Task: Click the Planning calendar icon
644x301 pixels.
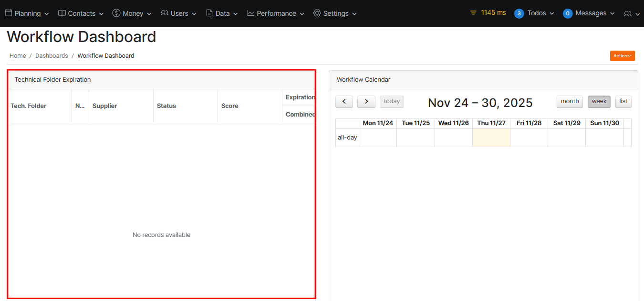Action: coord(9,13)
